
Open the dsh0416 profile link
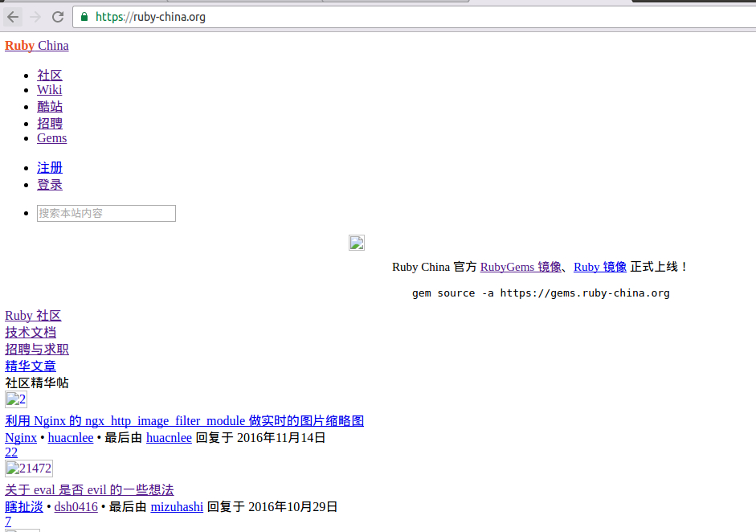(76, 507)
